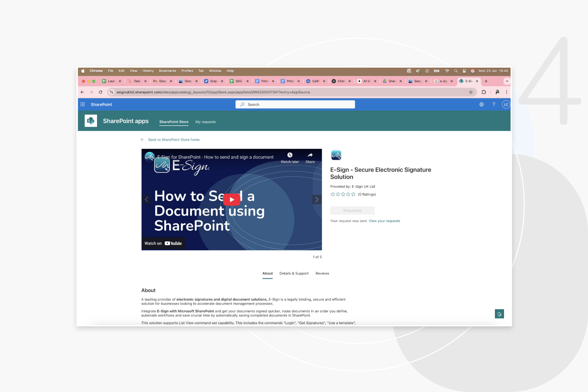
Task: Switch to My requests tab
Action: tap(205, 122)
